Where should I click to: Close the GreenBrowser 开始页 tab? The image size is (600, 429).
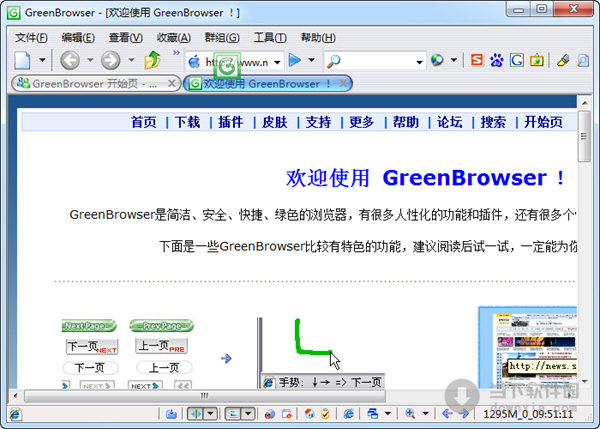pos(172,83)
